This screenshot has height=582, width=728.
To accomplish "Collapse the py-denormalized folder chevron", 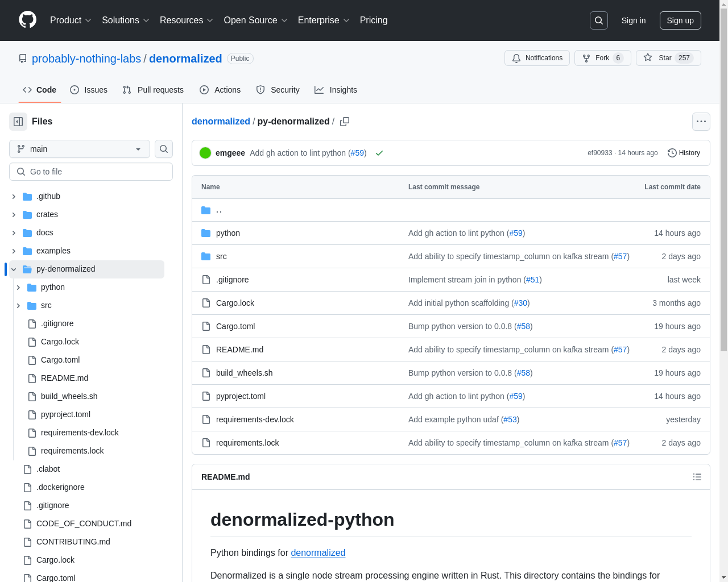I will 14,269.
